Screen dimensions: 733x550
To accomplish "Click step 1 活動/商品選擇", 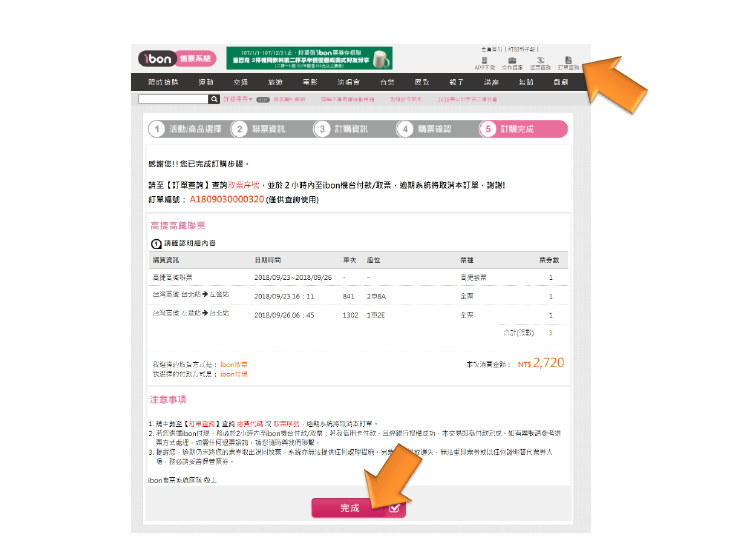I will pyautogui.click(x=186, y=129).
